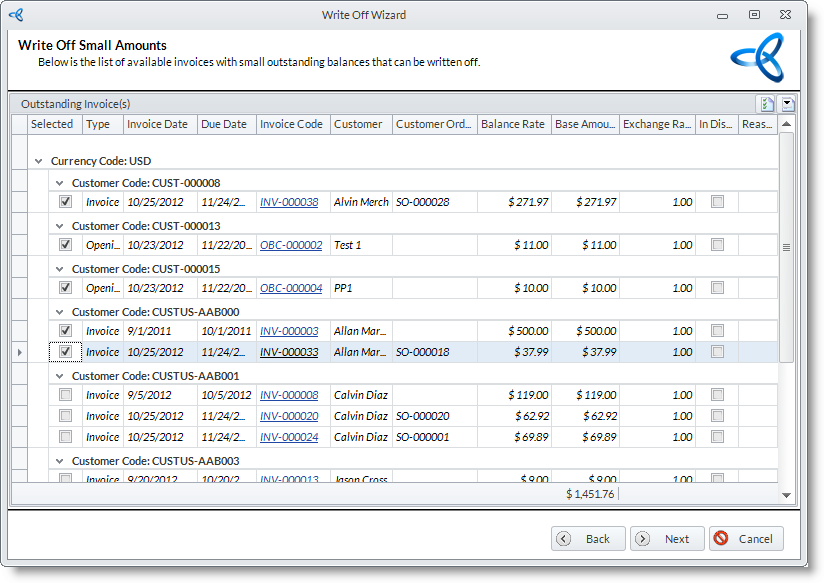The image size is (824, 583).
Task: Collapse the Currency Code: USD group
Action: pyautogui.click(x=39, y=161)
